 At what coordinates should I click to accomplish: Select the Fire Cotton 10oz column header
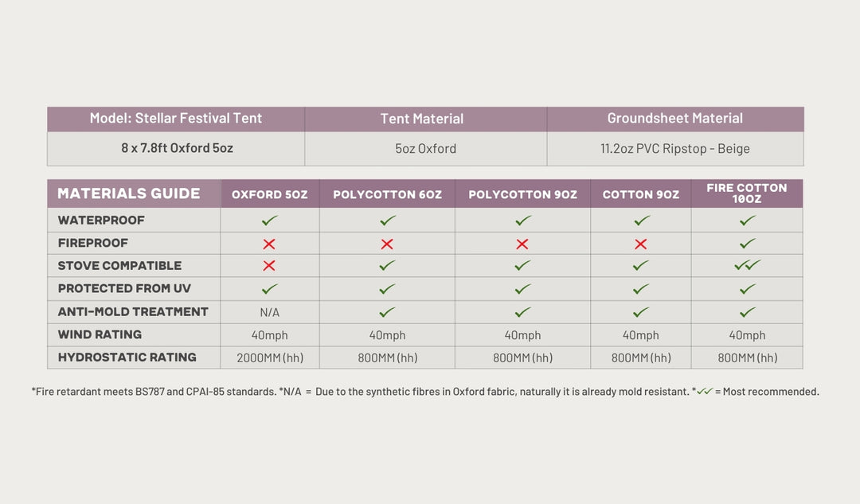tap(747, 193)
